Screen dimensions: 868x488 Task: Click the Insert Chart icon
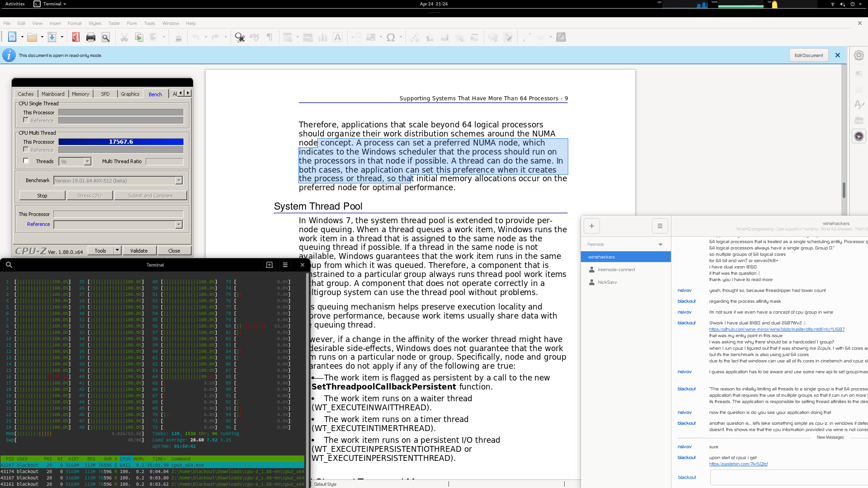pos(323,38)
